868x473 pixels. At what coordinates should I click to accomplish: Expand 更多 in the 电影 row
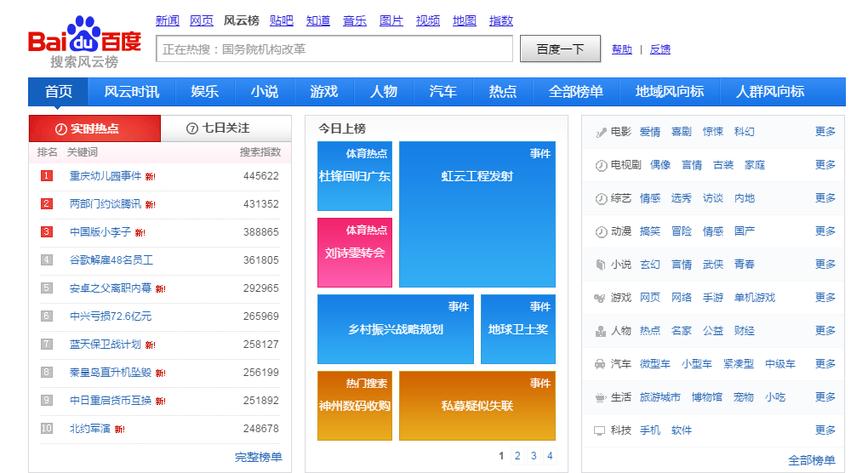tap(825, 132)
